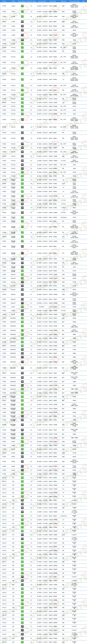This screenshot has width=87, height=644.
Task: Click petrol icon in FOCUS JZDA 257kW row
Action: pos(22,114)
